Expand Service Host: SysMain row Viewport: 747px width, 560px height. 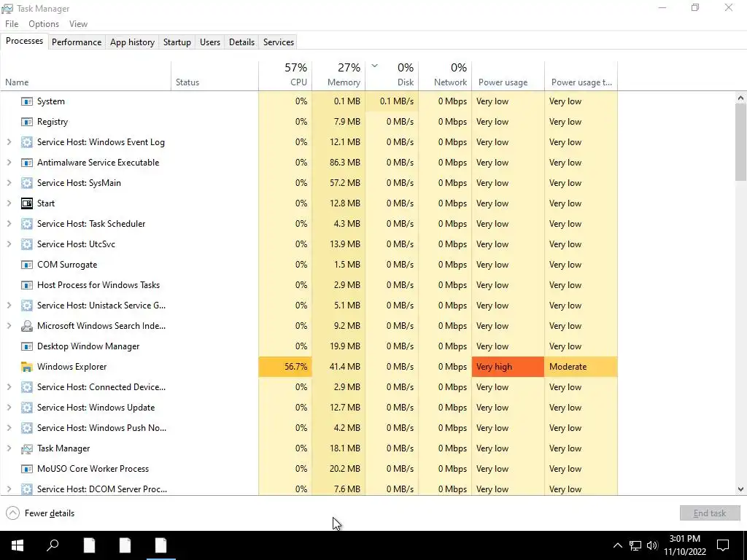(9, 183)
